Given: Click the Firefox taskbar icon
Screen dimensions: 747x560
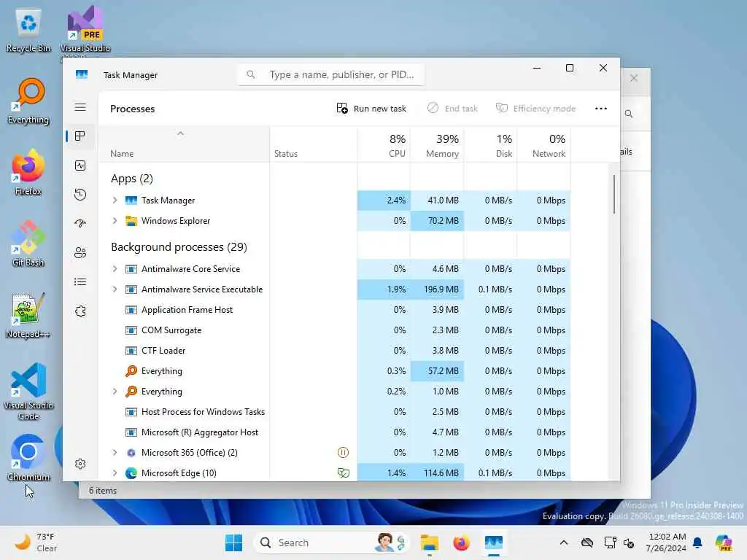Looking at the screenshot, I should coord(461,542).
